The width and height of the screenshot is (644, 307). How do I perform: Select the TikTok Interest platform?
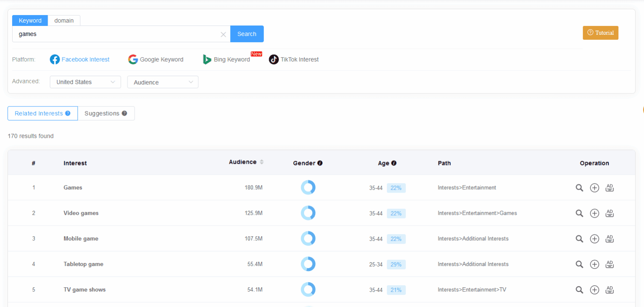click(x=293, y=59)
